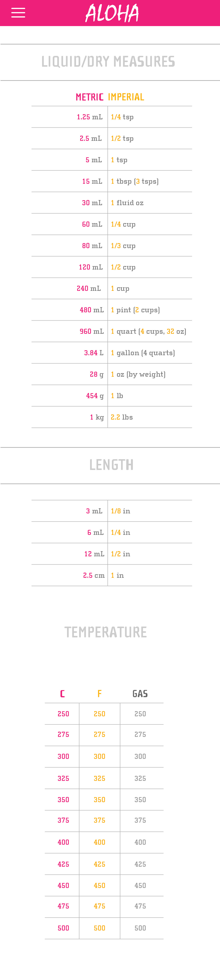Viewport: 220px width, 980px height.
Task: Click the 1.25 mL metric cell
Action: 90,117
